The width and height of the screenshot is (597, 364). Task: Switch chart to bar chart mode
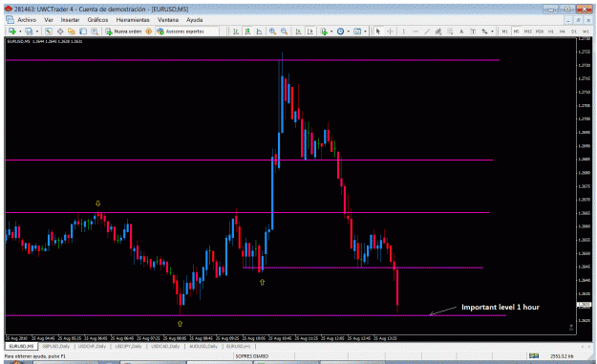(x=236, y=32)
